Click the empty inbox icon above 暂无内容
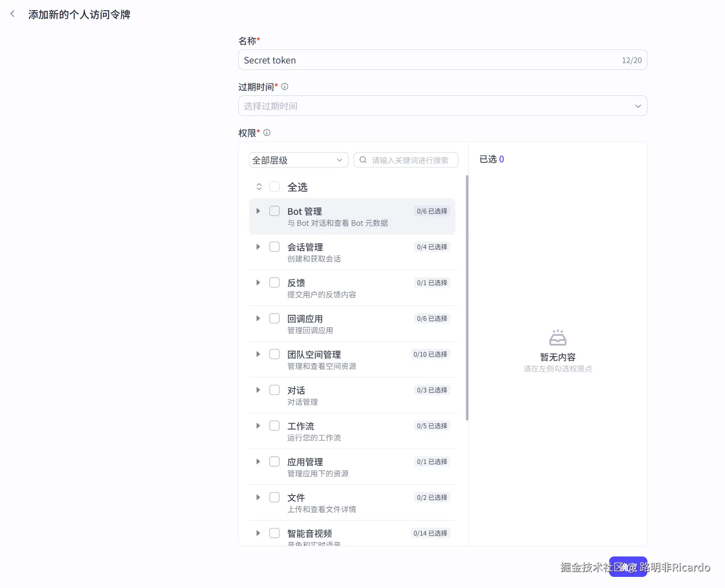The height and width of the screenshot is (588, 725). [x=557, y=337]
